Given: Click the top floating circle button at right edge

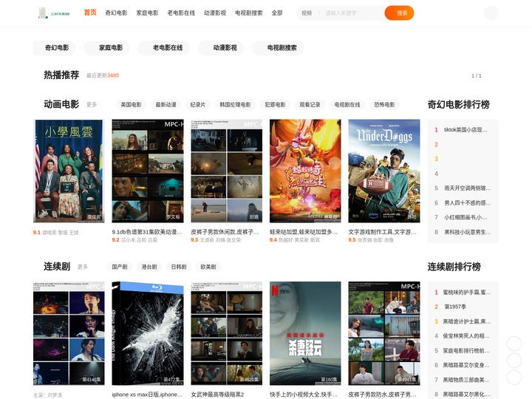Looking at the screenshot, I should click(x=514, y=344).
